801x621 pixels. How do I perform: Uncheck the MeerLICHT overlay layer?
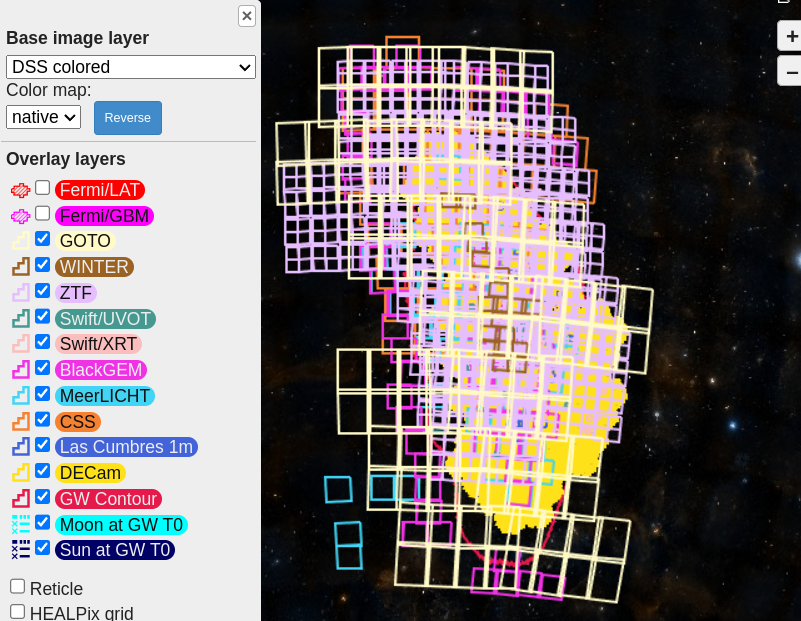(42, 394)
